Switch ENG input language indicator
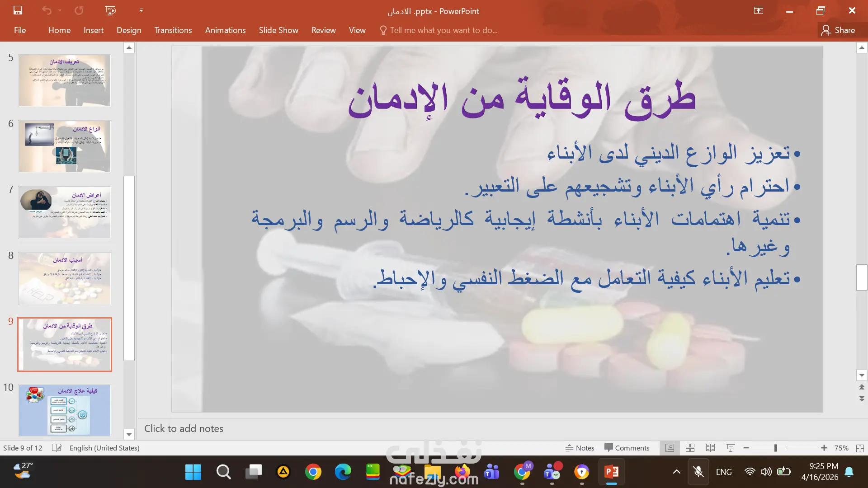 [x=724, y=472]
